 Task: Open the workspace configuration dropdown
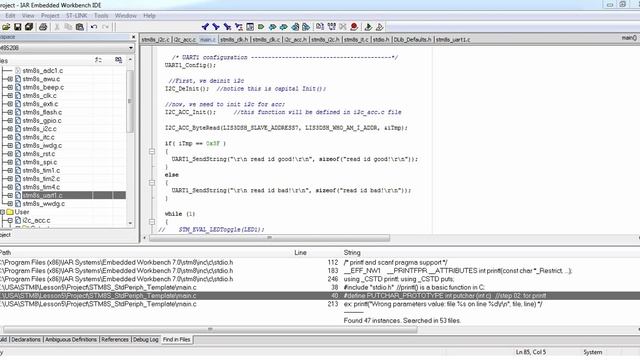click(131, 48)
